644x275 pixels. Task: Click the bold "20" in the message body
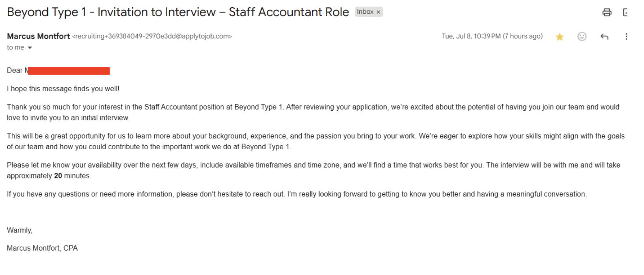58,176
